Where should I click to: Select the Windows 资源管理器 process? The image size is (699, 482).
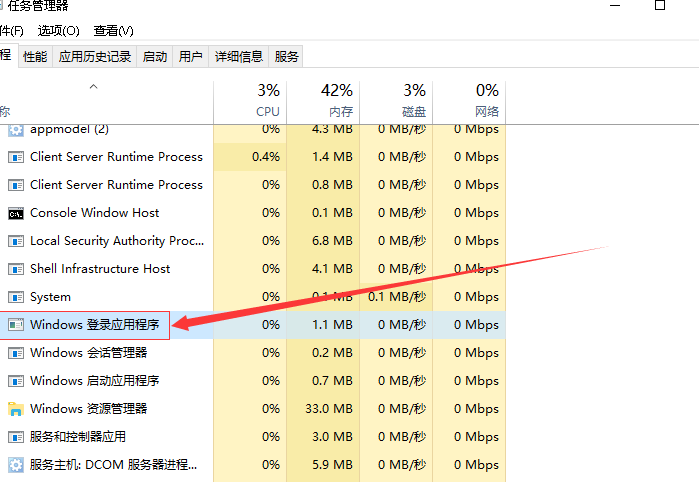pos(88,409)
